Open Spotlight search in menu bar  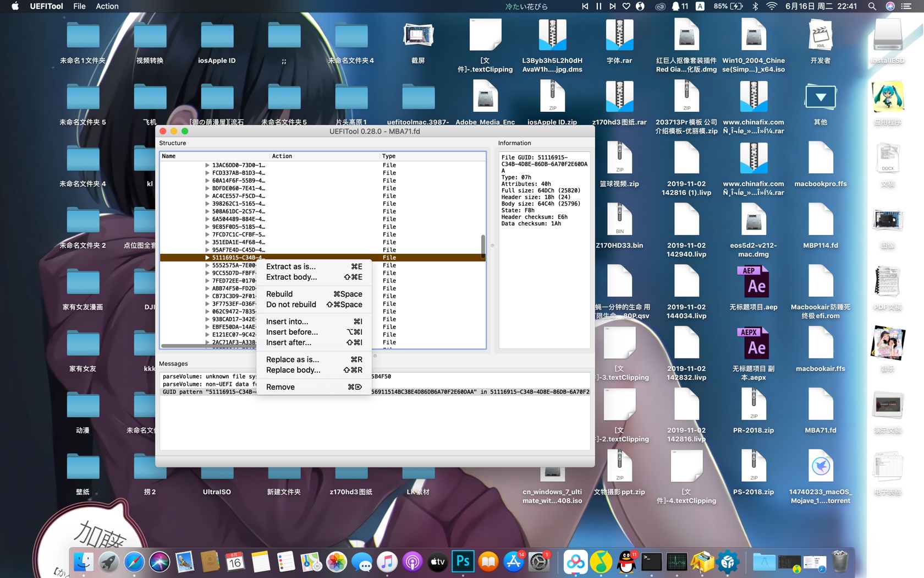point(872,6)
